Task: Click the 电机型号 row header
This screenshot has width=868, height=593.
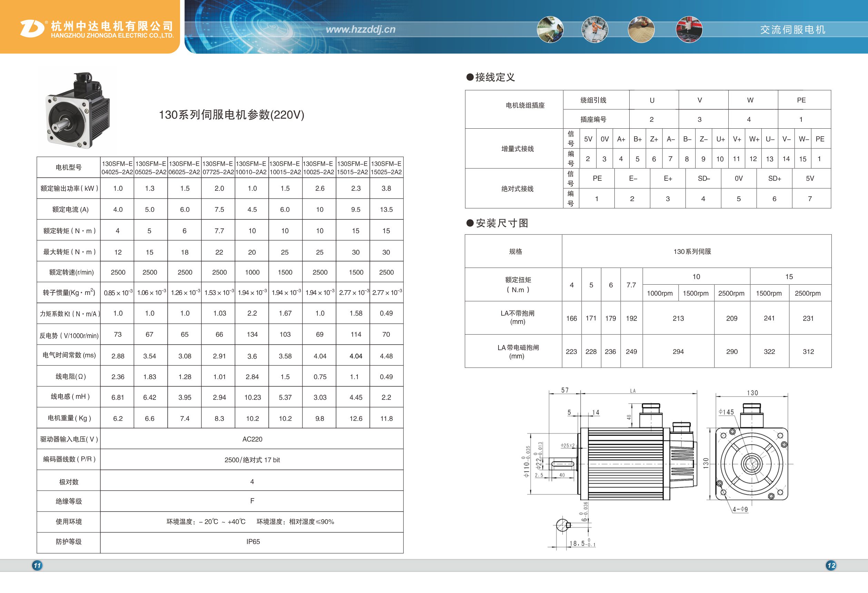Action: coord(69,167)
